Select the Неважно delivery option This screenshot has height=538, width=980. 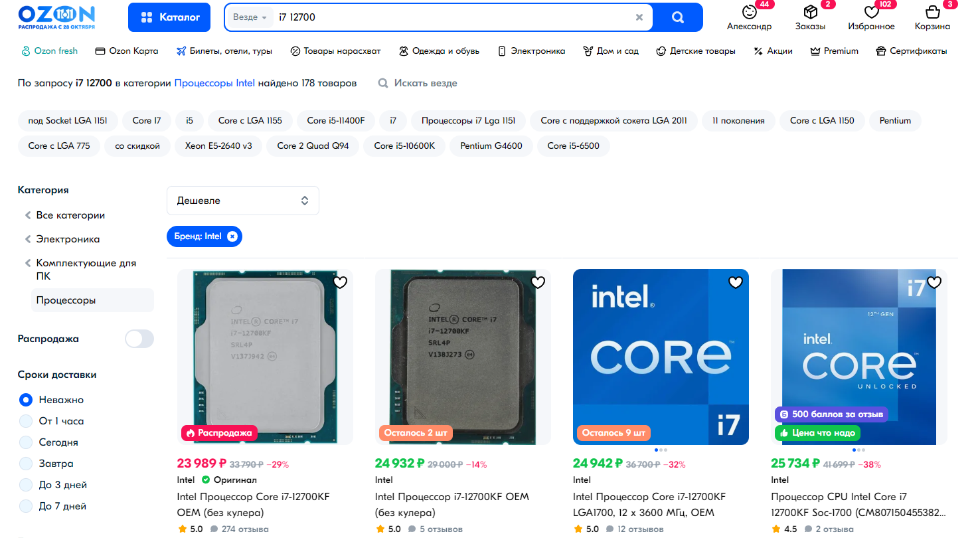pos(26,400)
